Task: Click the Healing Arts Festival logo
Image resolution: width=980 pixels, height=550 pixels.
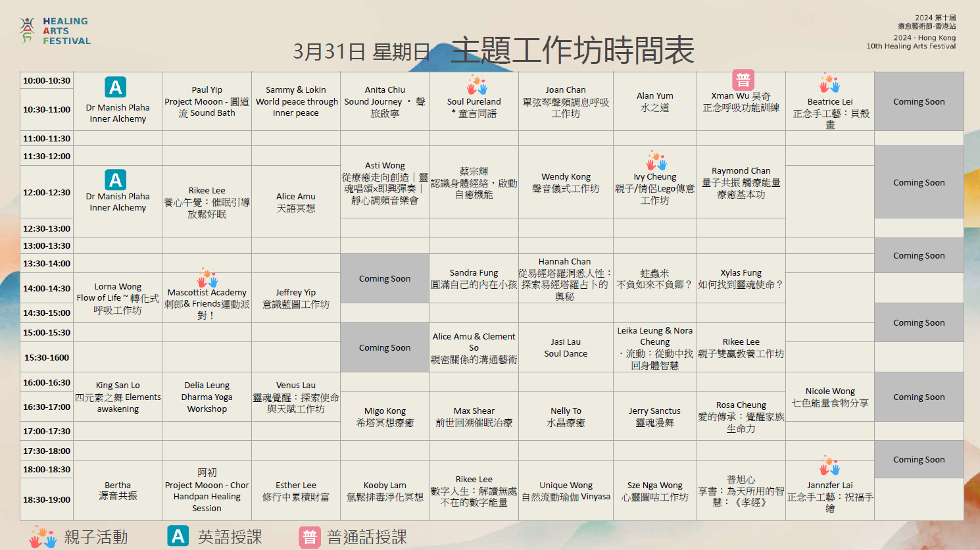Action: click(55, 31)
